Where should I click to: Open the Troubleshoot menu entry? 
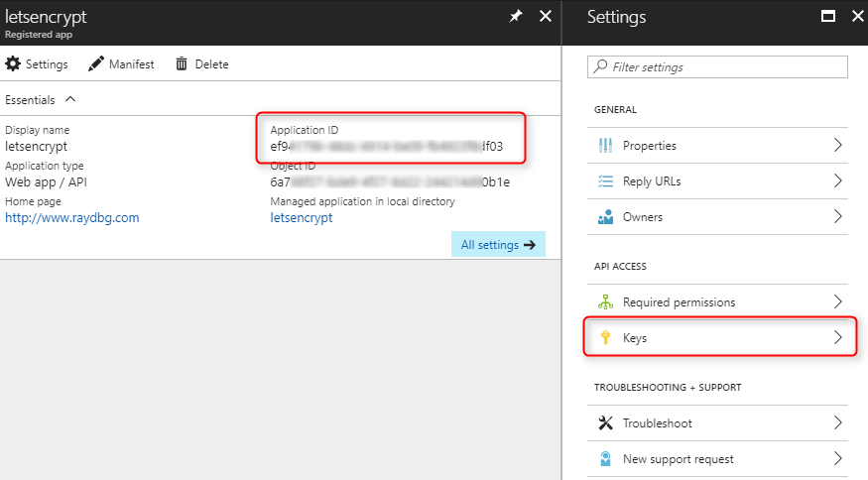[x=657, y=423]
